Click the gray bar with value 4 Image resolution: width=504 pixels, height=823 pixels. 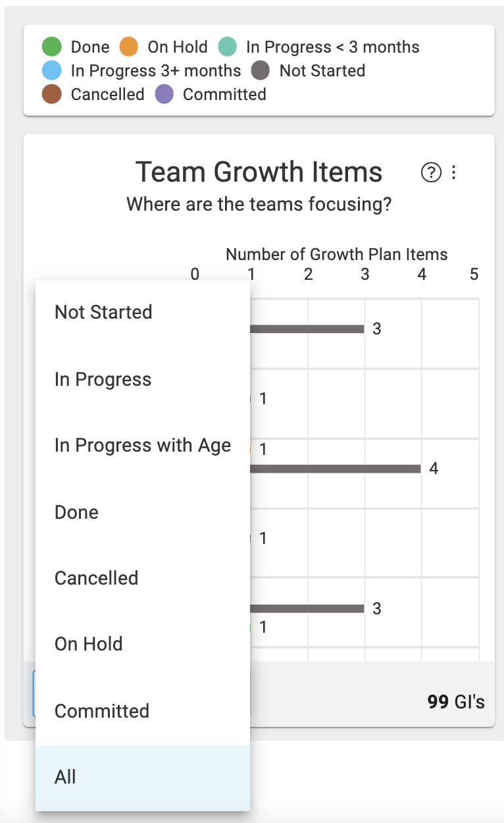(x=336, y=469)
